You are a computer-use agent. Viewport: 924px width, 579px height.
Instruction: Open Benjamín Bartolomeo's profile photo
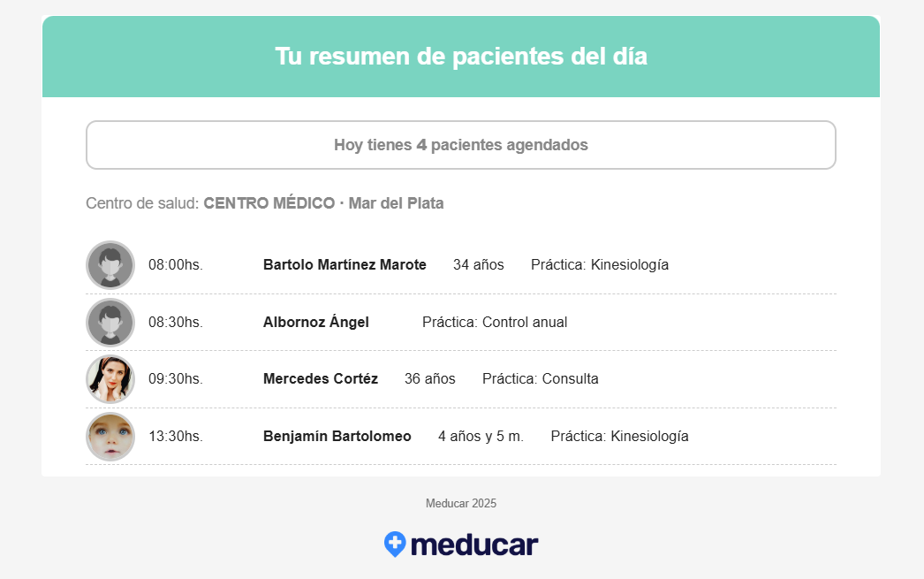coord(110,437)
